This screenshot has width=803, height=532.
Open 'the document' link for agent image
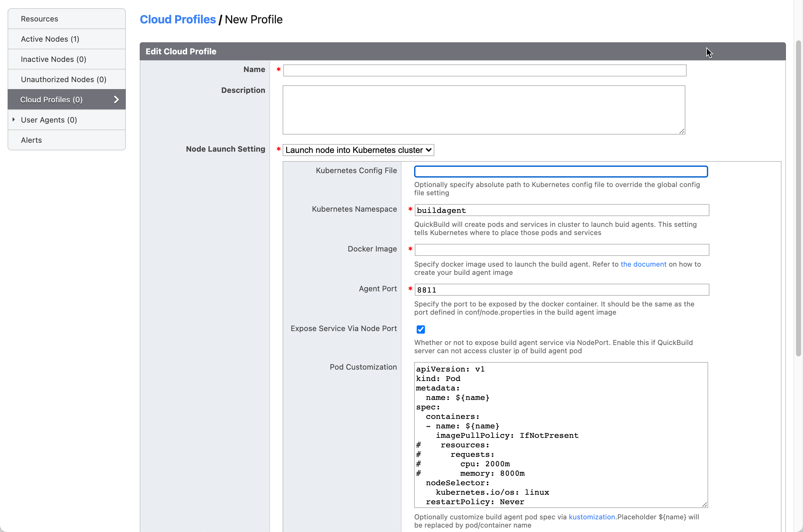pos(643,264)
